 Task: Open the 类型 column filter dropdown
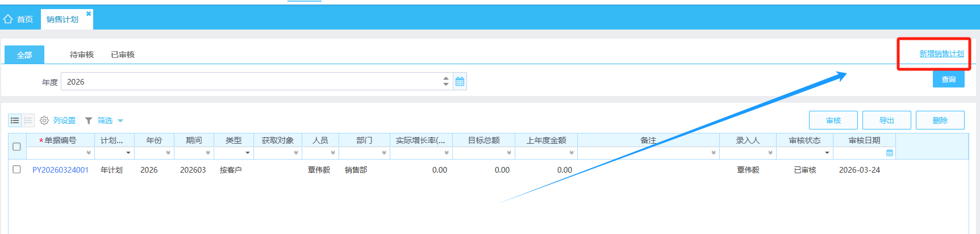(x=248, y=153)
